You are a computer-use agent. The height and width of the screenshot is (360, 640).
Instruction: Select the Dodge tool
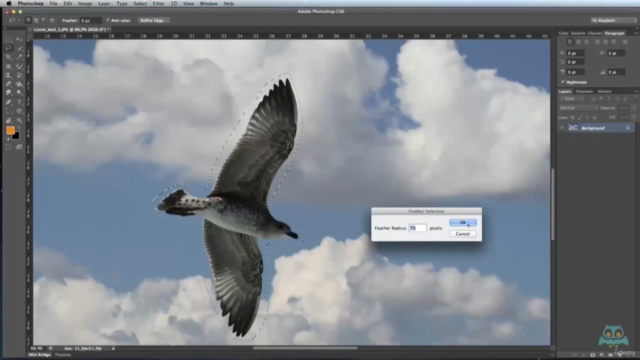19,93
